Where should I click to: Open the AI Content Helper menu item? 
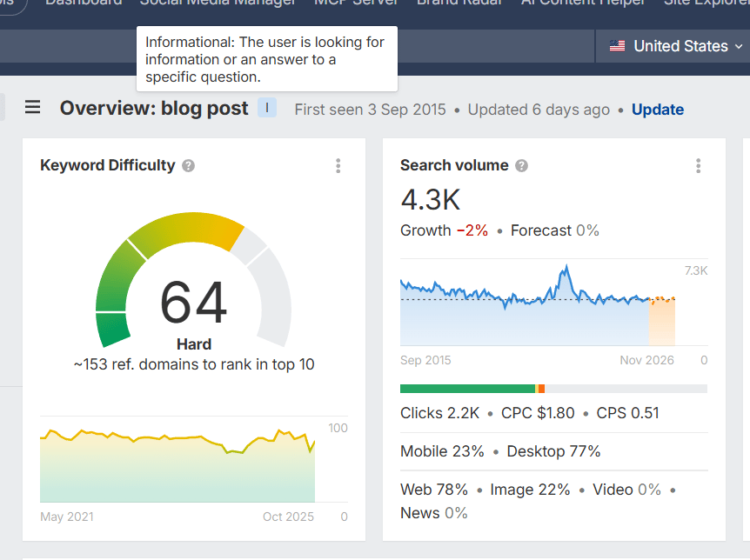tap(583, 3)
